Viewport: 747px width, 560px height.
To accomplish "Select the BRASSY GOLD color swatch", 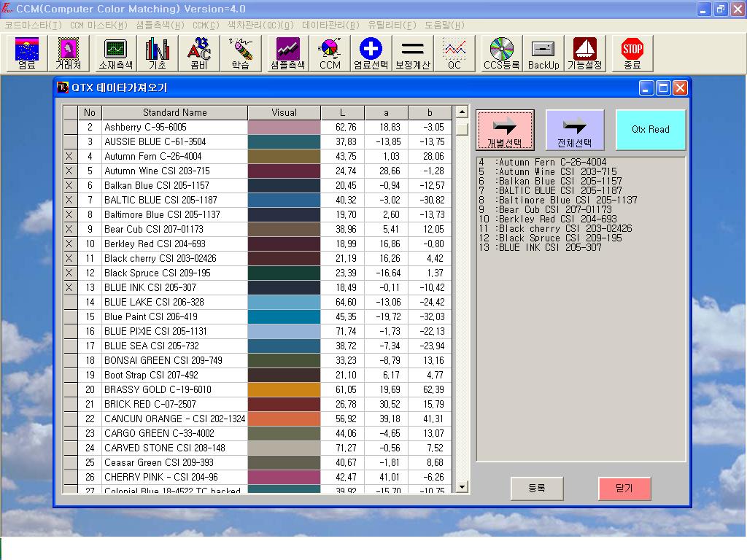I will [283, 389].
